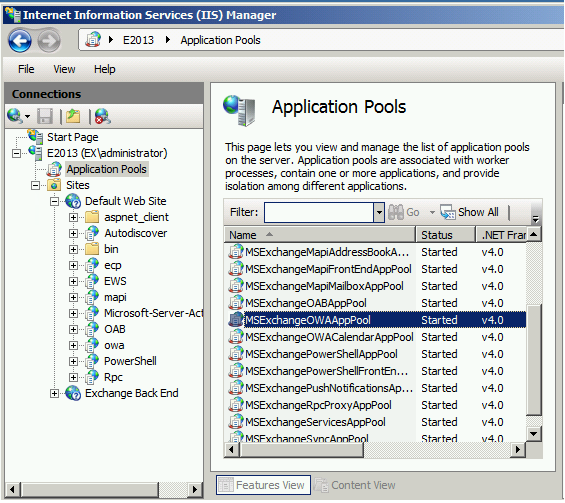Collapse the Sites tree node

click(x=35, y=186)
